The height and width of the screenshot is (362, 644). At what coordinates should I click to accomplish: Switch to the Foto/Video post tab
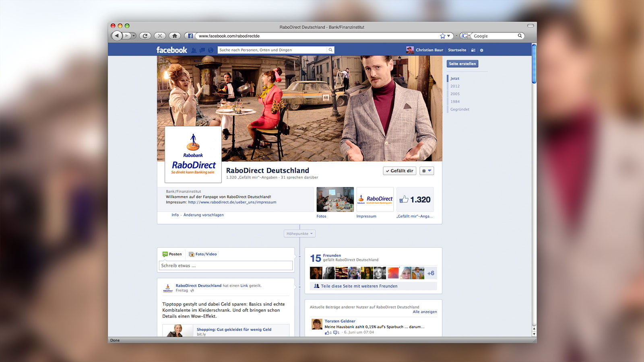click(x=203, y=254)
